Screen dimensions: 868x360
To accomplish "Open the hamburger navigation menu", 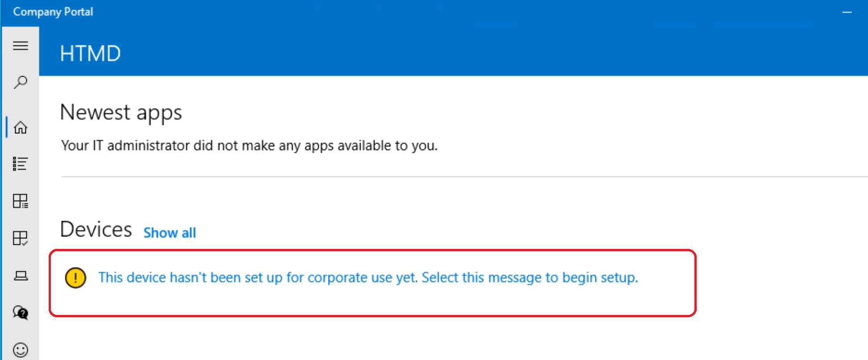I will point(21,46).
